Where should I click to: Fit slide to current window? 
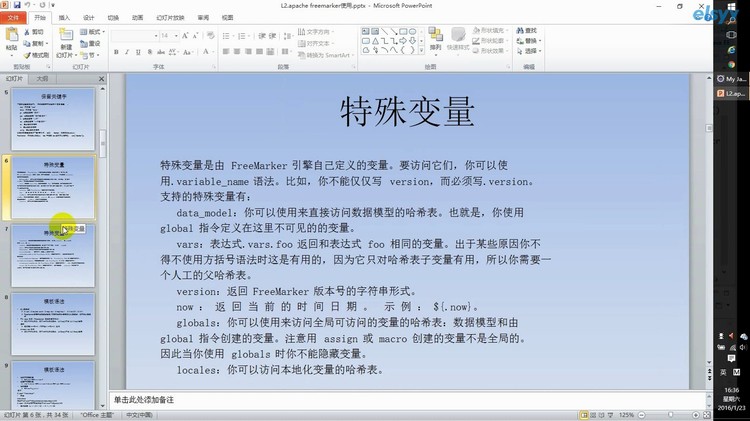[707, 415]
